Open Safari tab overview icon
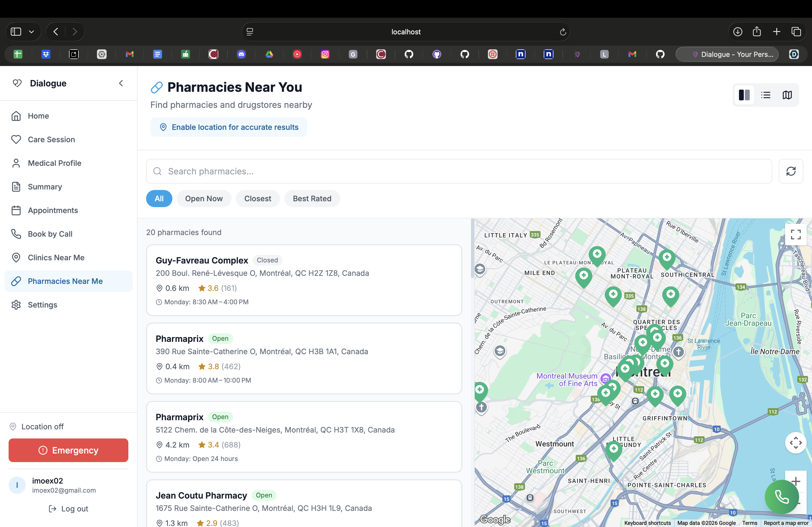The width and height of the screenshot is (812, 527). tap(796, 32)
